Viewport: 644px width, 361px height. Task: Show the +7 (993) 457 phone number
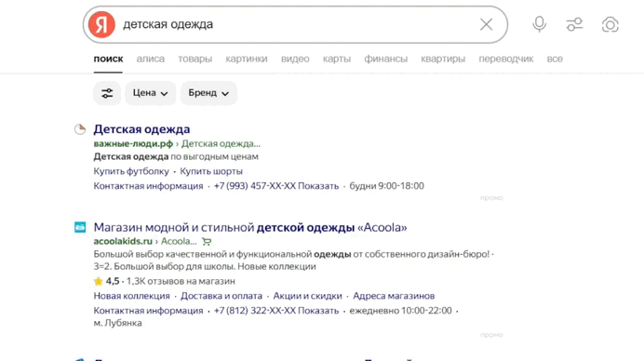[x=276, y=186]
